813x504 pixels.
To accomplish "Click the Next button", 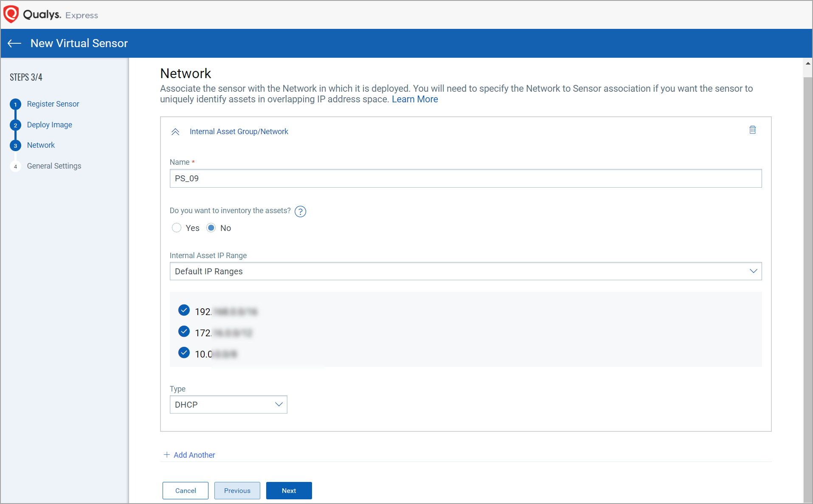I will coord(289,490).
